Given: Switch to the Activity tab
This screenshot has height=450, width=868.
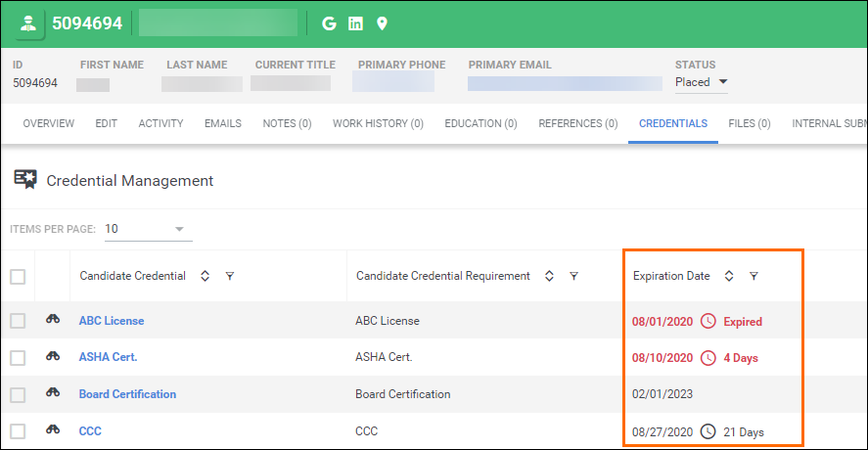Looking at the screenshot, I should (160, 123).
